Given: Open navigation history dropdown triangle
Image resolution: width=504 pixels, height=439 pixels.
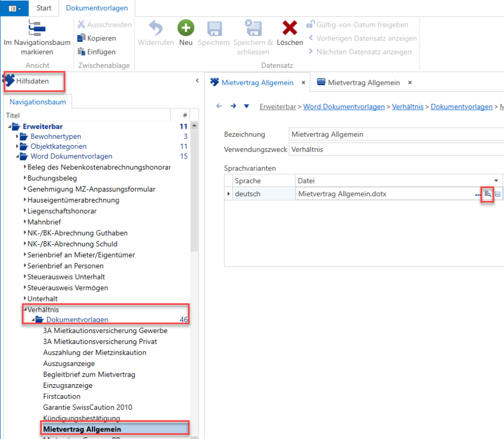Looking at the screenshot, I should tap(246, 106).
